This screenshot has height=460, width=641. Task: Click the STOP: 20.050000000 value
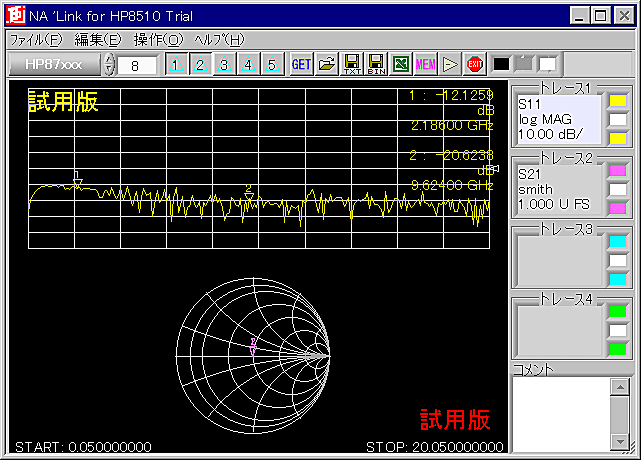coord(435,447)
